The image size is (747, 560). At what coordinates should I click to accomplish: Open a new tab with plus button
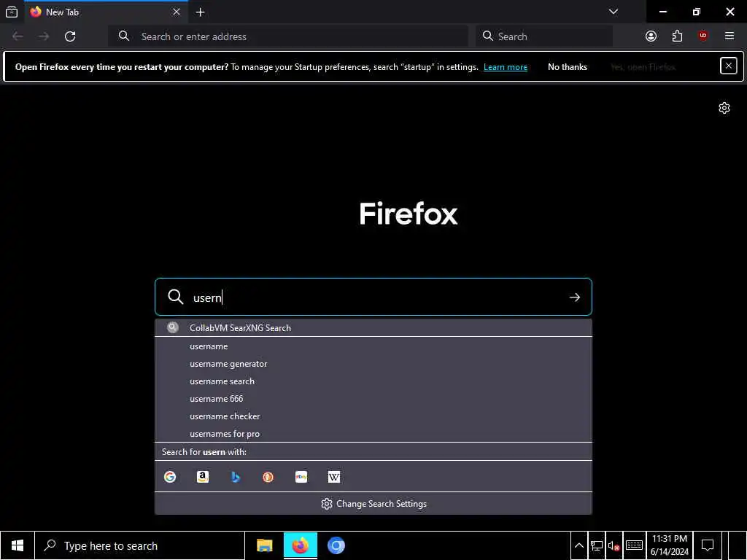pyautogui.click(x=200, y=12)
